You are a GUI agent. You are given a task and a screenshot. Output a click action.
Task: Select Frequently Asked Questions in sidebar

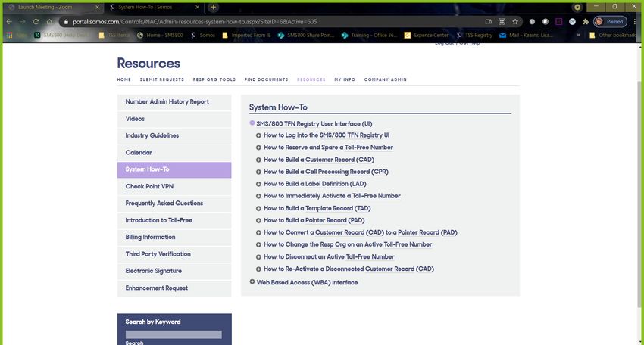point(174,204)
